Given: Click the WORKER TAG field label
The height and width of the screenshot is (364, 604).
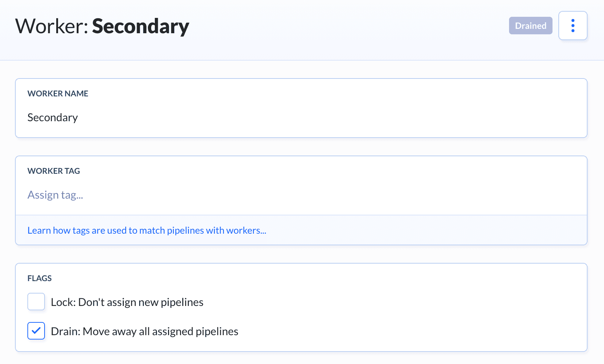Looking at the screenshot, I should click(x=54, y=171).
